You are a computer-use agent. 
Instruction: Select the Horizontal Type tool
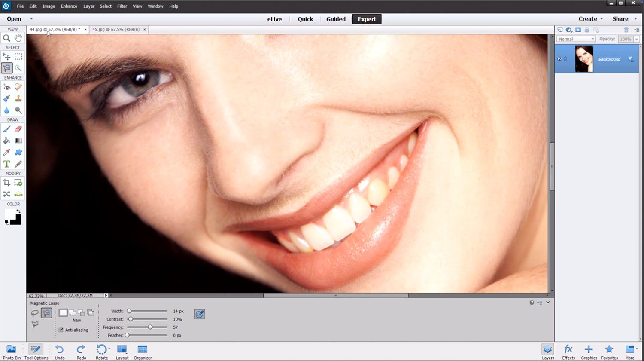pos(7,164)
